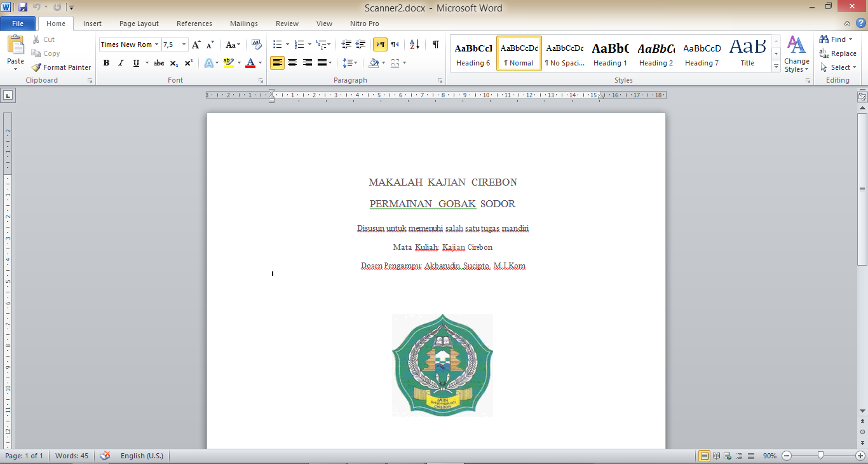
Task: Sort the selection A to Z
Action: pyautogui.click(x=414, y=44)
